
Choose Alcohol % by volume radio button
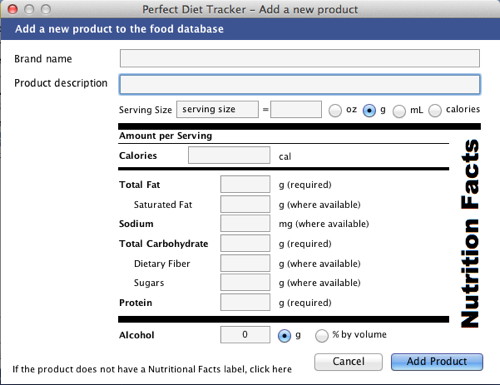pos(321,336)
